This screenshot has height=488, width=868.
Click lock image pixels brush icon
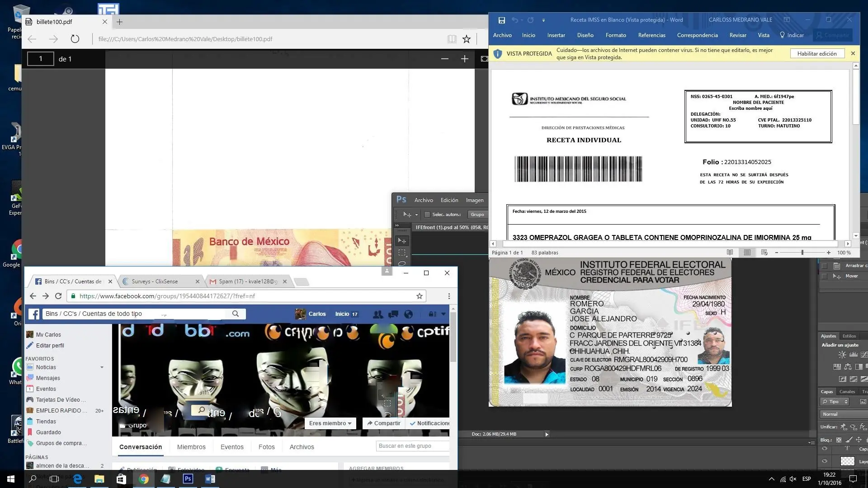tap(849, 440)
